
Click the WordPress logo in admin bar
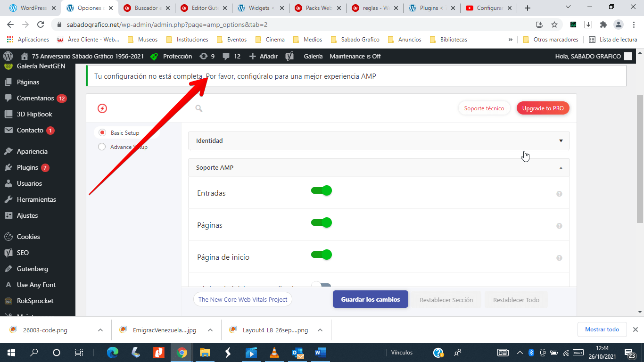point(8,56)
